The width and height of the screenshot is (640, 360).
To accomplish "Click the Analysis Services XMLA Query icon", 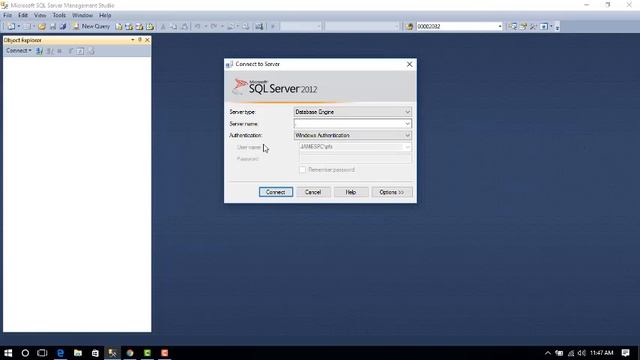I will (x=150, y=27).
